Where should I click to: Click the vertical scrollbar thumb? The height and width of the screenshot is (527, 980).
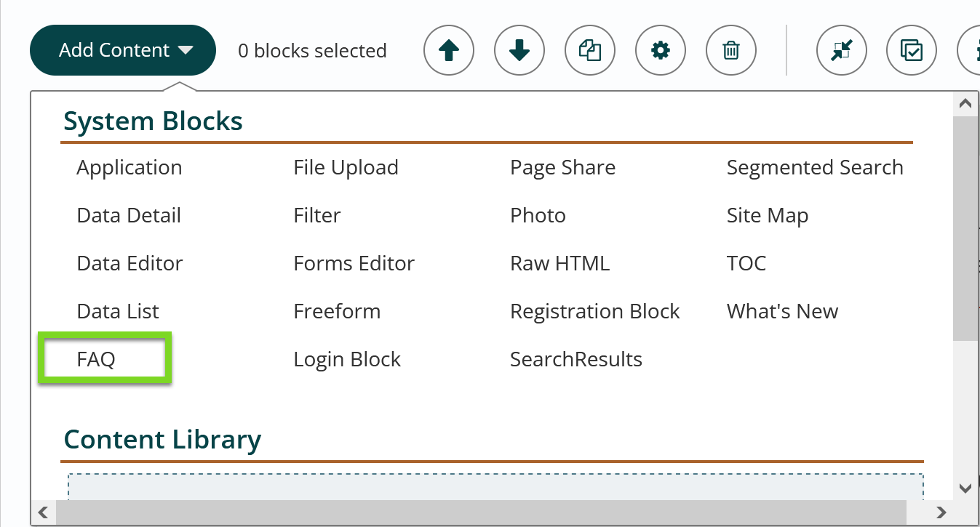pyautogui.click(x=965, y=228)
